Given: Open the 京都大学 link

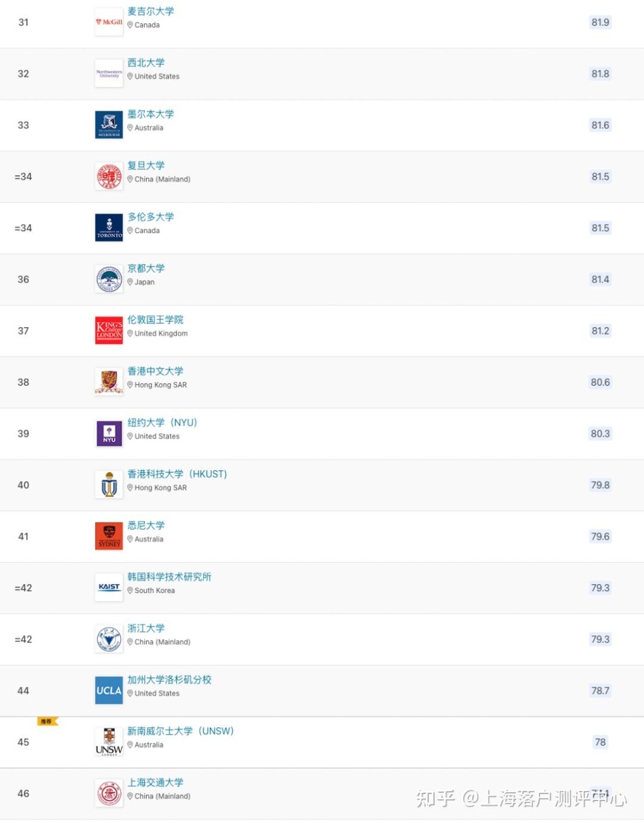Looking at the screenshot, I should tap(146, 269).
